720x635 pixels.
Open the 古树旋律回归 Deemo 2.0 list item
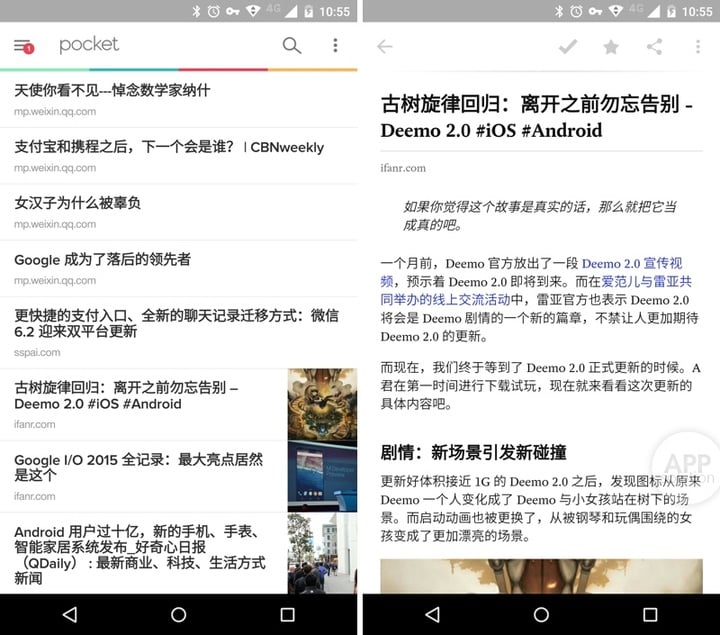179,405
